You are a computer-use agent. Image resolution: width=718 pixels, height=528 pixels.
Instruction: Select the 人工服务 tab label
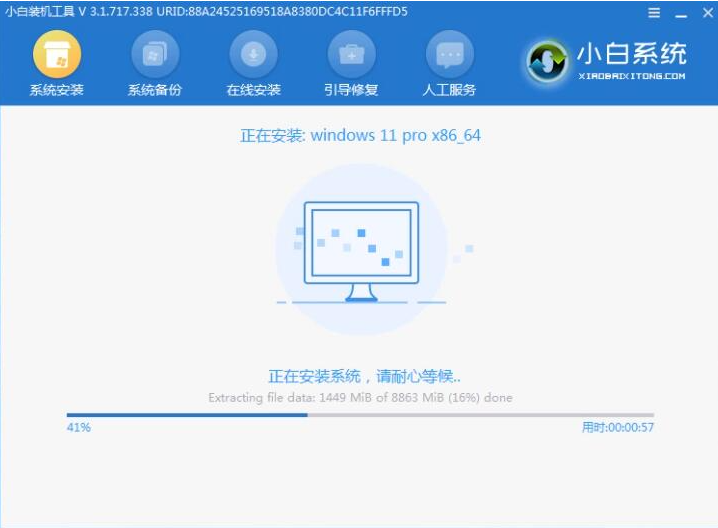[x=450, y=90]
